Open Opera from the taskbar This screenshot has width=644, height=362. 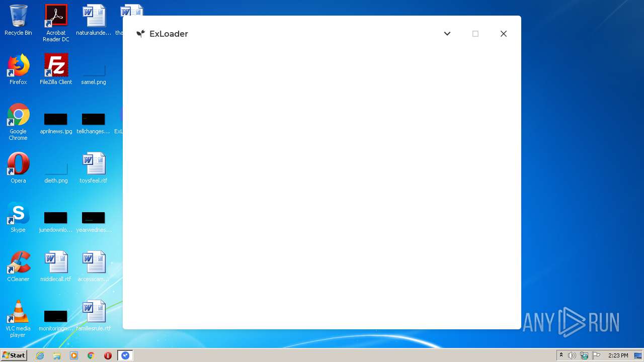click(x=108, y=355)
